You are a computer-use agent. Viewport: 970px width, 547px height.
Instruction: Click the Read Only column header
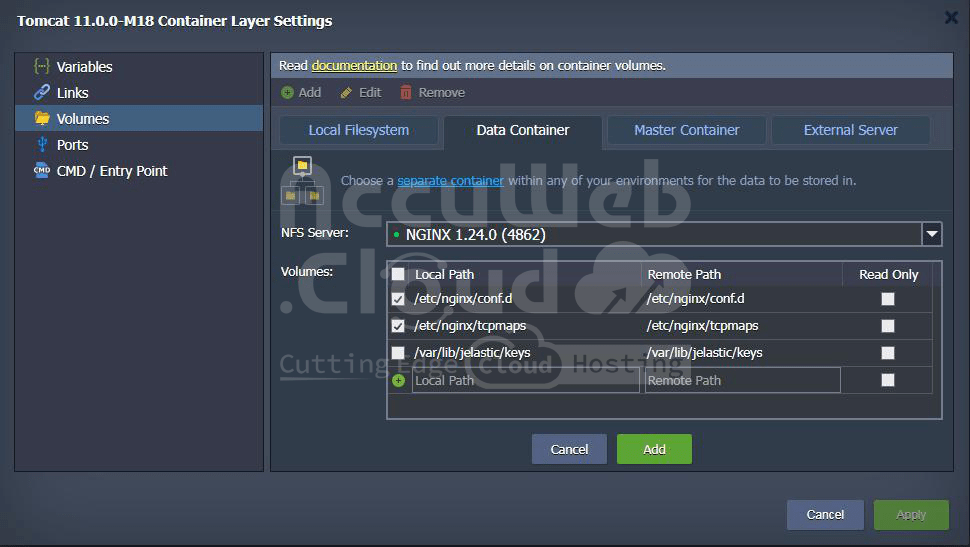point(888,274)
